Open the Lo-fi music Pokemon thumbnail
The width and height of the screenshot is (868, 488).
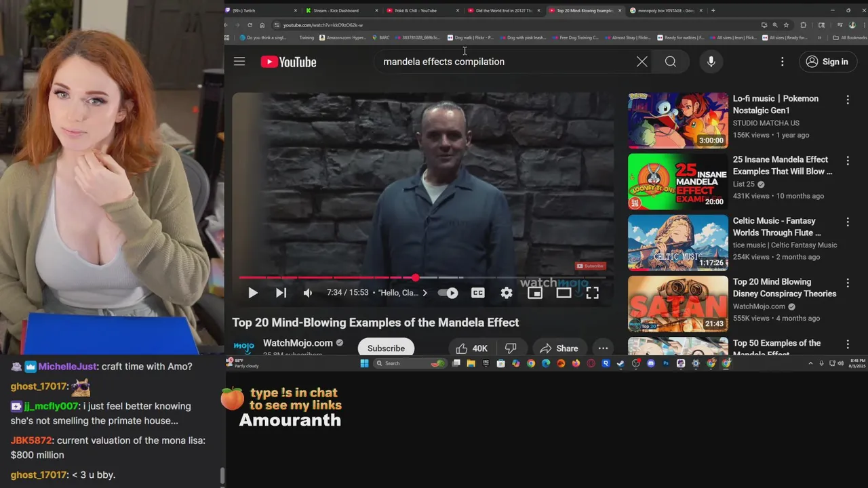point(678,121)
